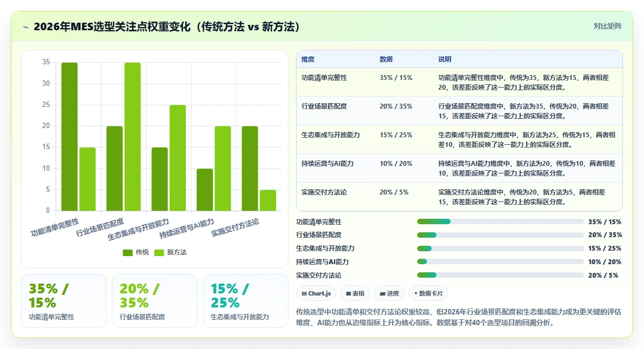Select table cell 实施交付方法论
Screen dimensions: 644x349
(x=324, y=192)
